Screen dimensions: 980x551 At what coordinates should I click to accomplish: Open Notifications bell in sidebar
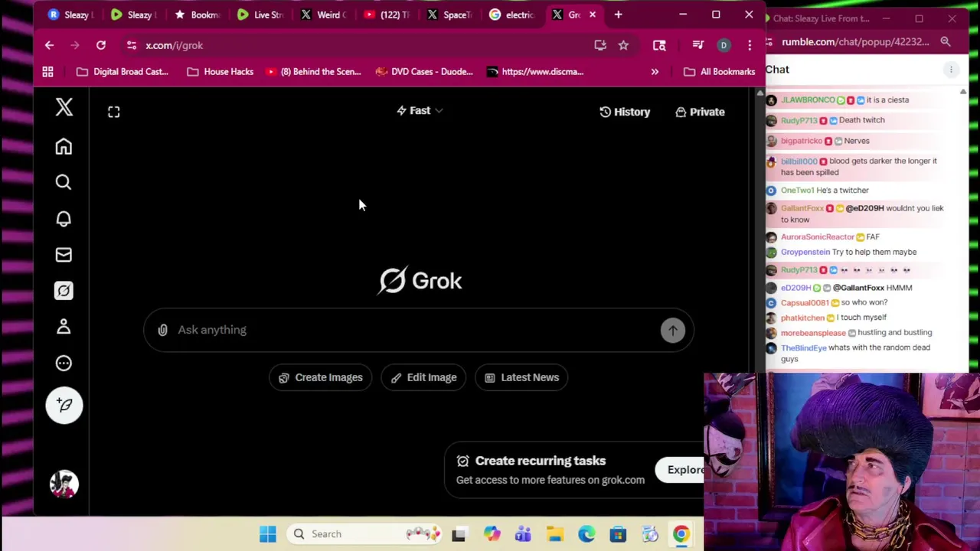pyautogui.click(x=64, y=219)
